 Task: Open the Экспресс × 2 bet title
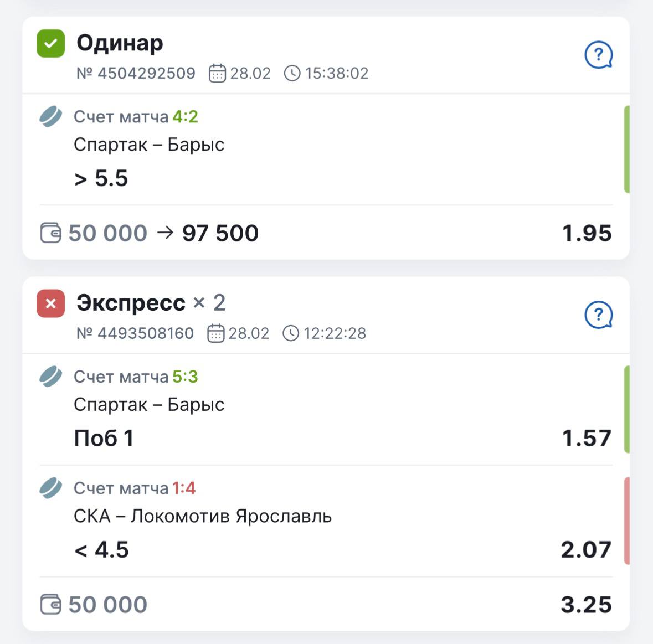coord(151,303)
